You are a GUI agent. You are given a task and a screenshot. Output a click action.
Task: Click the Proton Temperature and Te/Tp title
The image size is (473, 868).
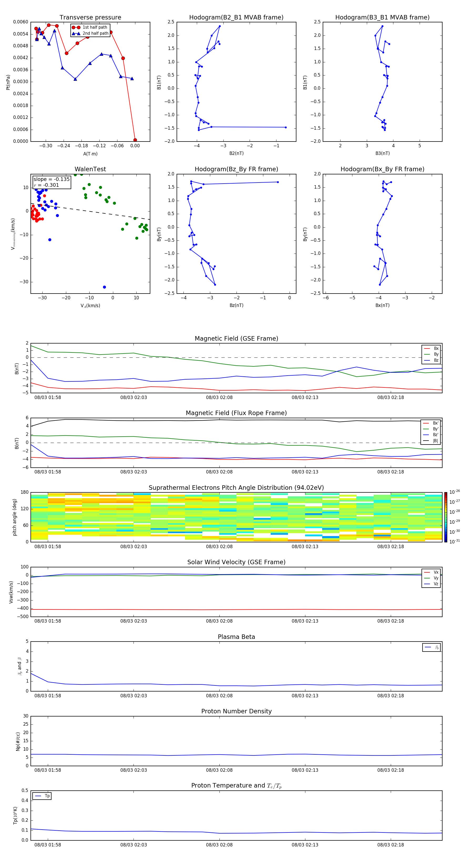click(236, 786)
